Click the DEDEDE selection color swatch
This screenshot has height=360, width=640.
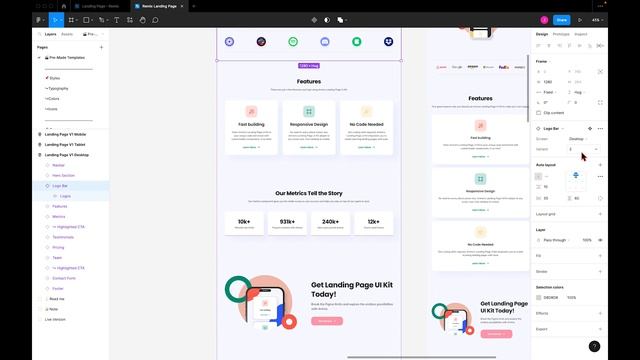[x=538, y=298]
